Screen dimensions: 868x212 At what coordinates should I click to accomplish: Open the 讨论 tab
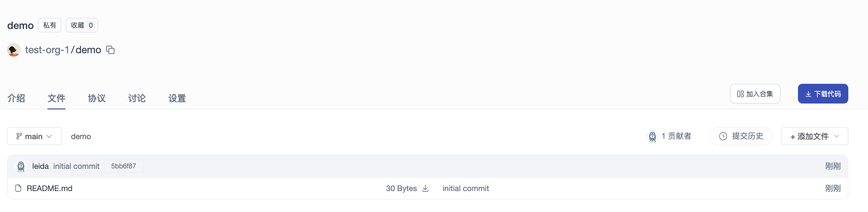137,98
